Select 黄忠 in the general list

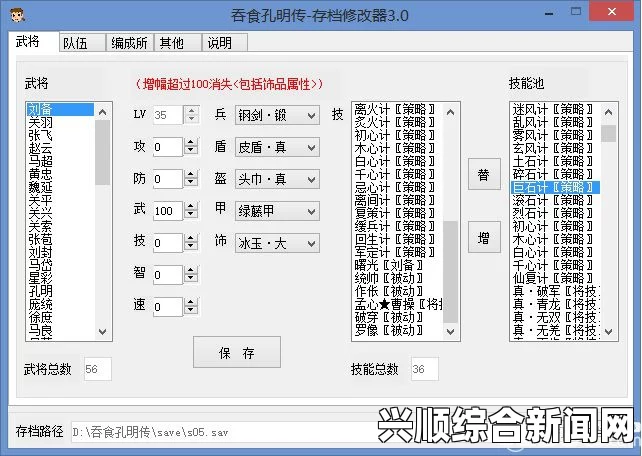click(x=61, y=174)
